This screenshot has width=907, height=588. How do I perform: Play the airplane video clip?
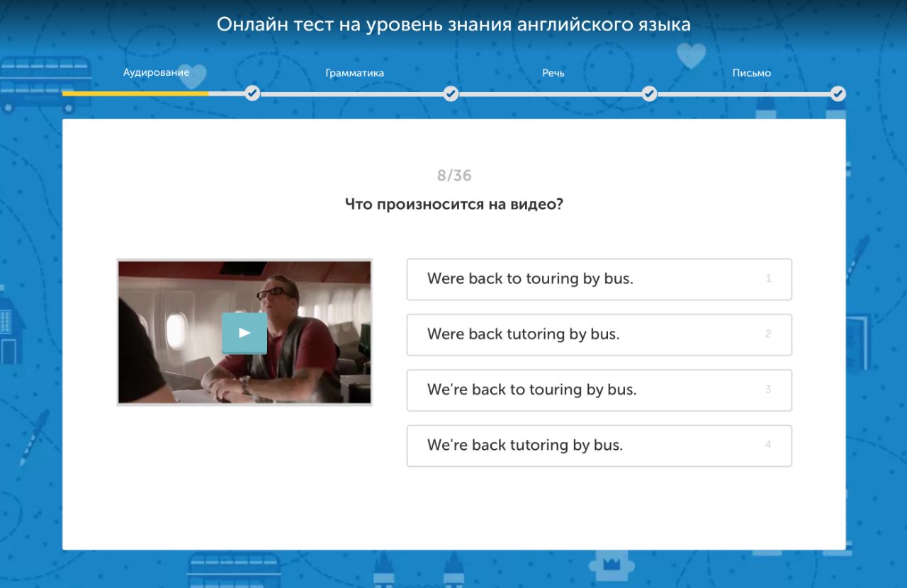click(244, 333)
